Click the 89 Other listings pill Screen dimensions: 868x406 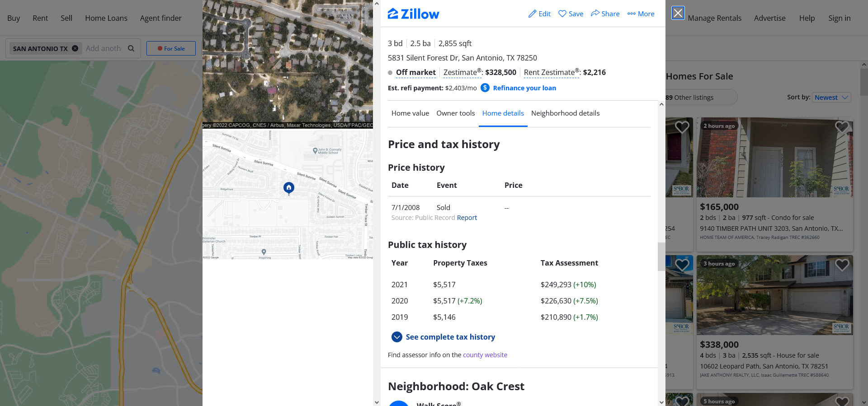[700, 98]
